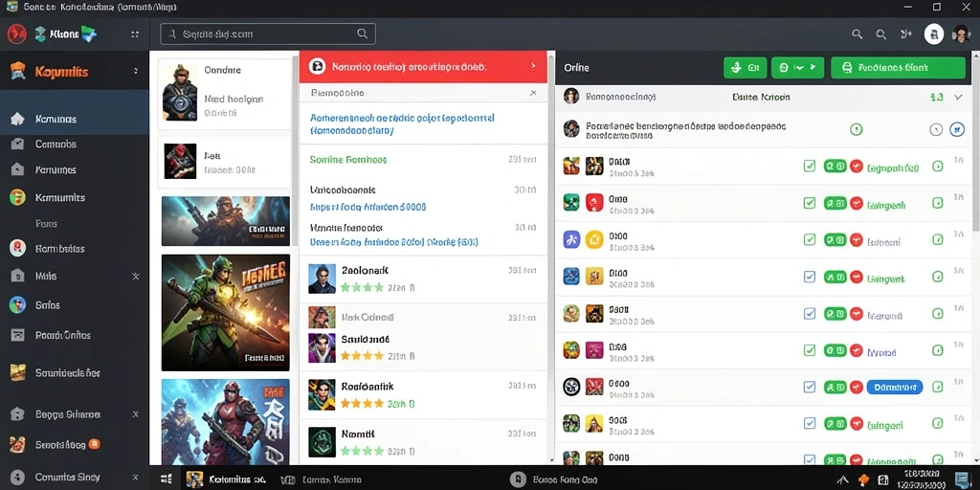Image resolution: width=980 pixels, height=490 pixels.
Task: Click the middle panel vertical scrollbar
Action: coord(550,256)
